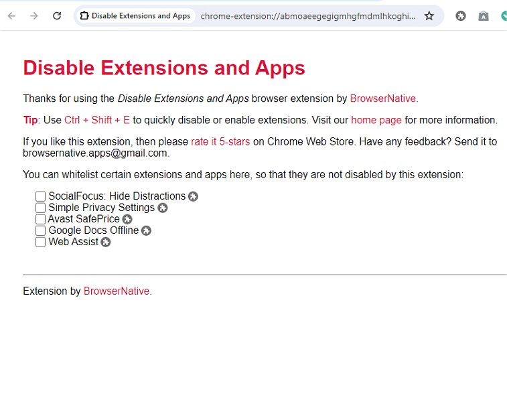Click icon next to Avast SafePrice entry

click(127, 219)
